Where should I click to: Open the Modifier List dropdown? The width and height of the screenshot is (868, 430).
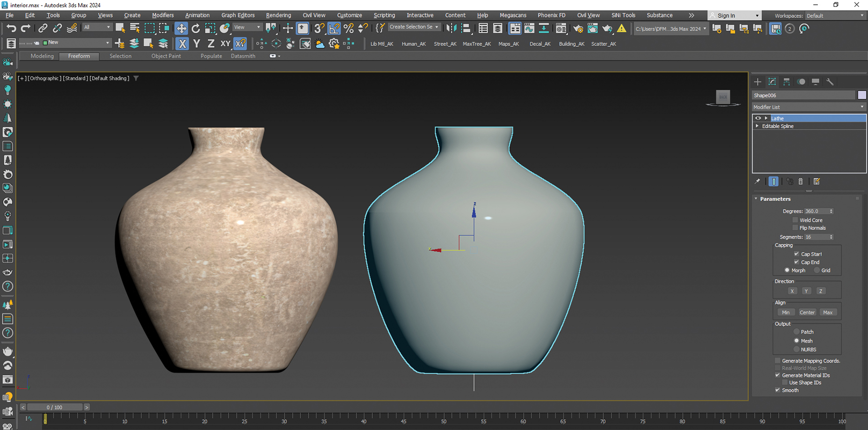[x=809, y=107]
